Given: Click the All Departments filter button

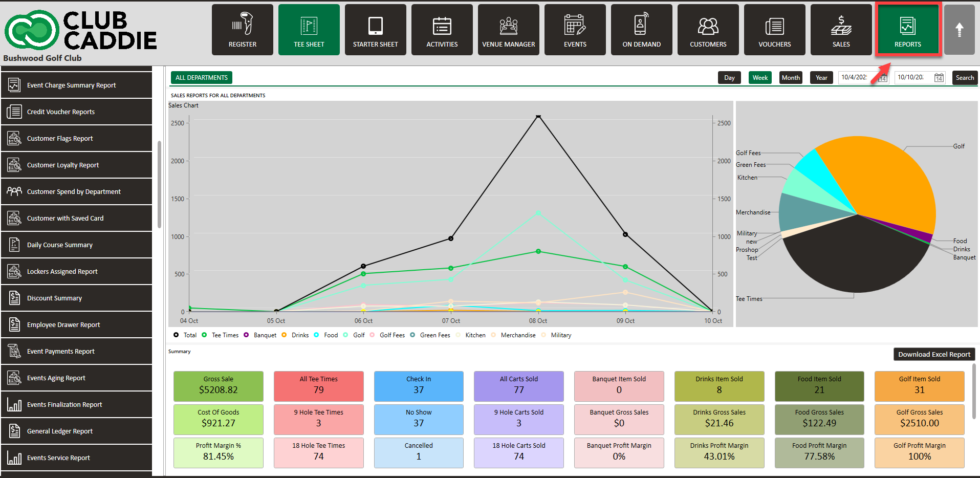Looking at the screenshot, I should point(201,78).
